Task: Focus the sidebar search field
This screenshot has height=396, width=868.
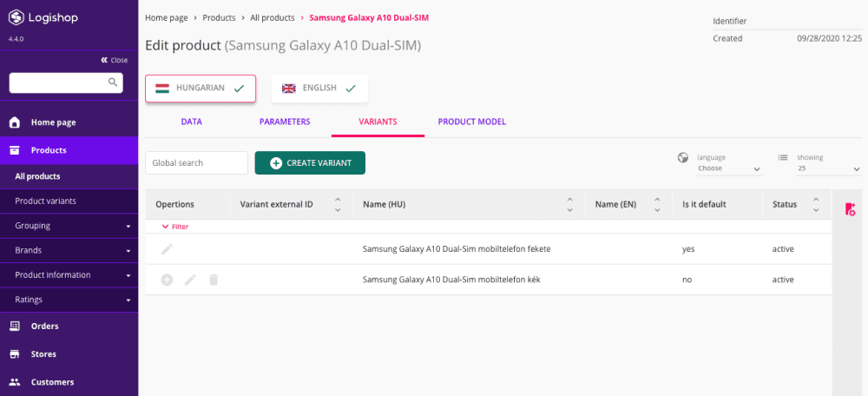Action: click(66, 82)
